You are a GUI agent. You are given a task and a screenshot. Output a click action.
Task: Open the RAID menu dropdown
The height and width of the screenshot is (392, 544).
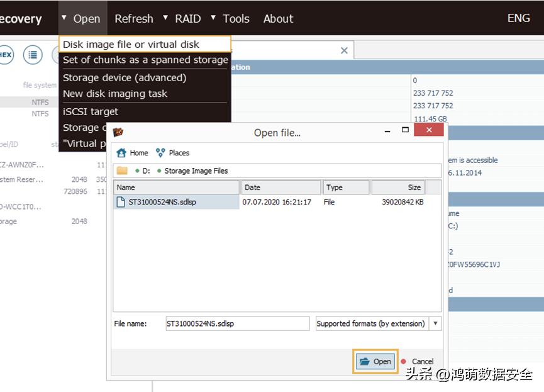pyautogui.click(x=187, y=18)
